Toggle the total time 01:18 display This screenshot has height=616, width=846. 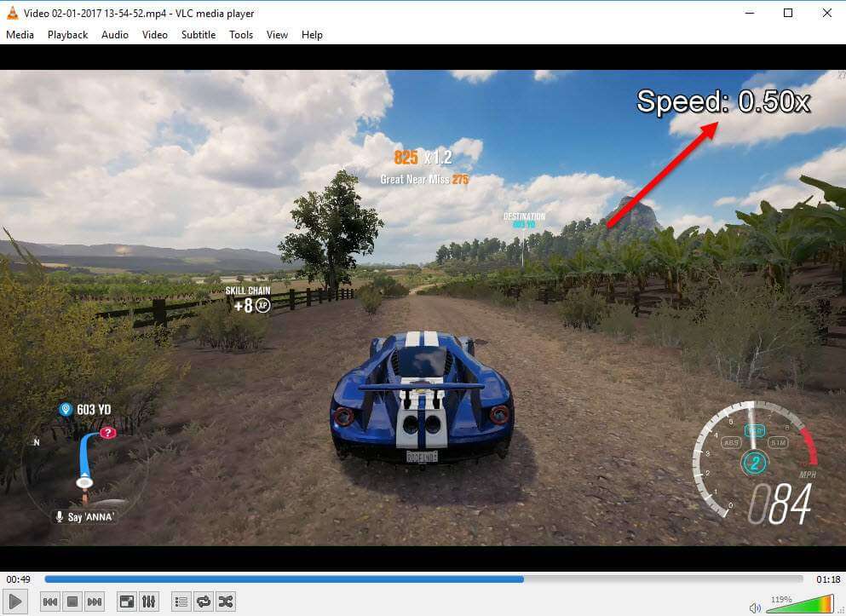tap(828, 579)
